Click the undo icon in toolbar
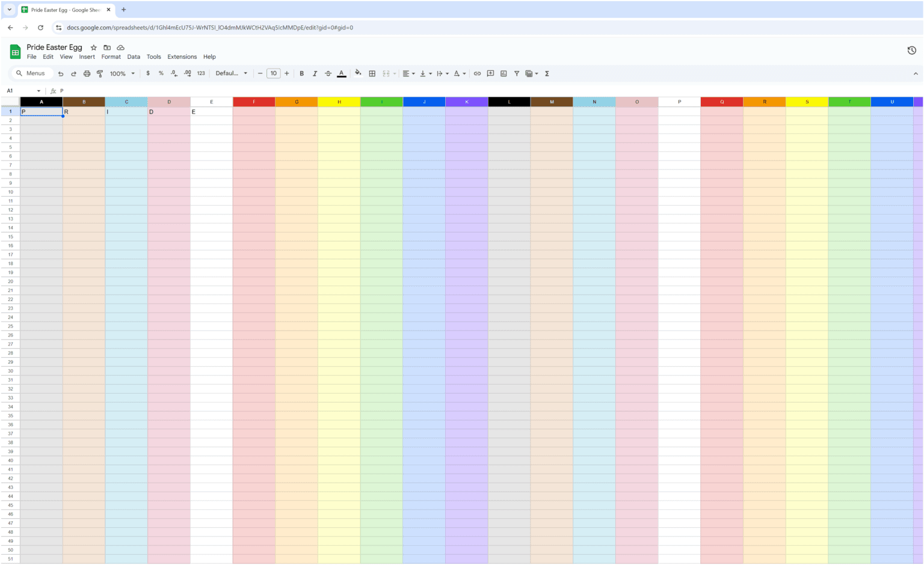 pos(61,73)
